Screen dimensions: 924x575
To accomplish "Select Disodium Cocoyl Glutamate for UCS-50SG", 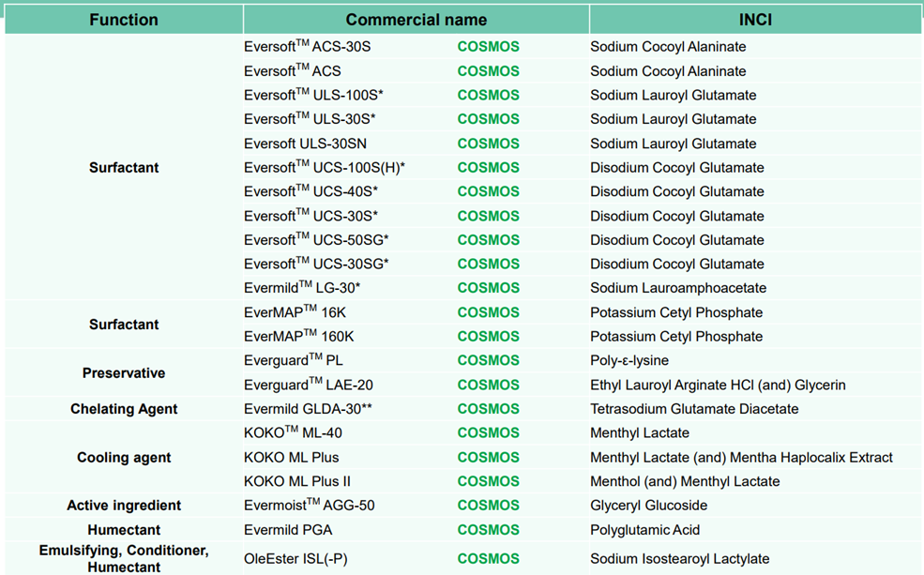I will pos(676,240).
